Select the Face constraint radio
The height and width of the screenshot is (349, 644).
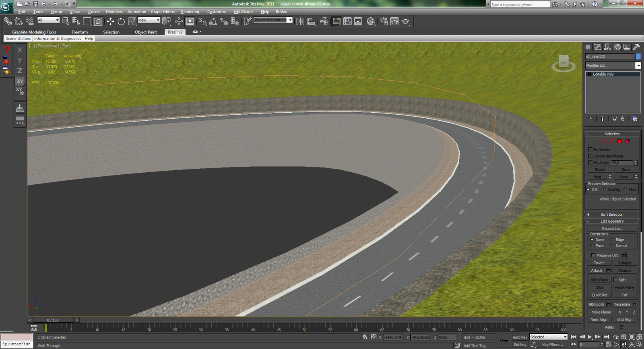click(x=592, y=246)
